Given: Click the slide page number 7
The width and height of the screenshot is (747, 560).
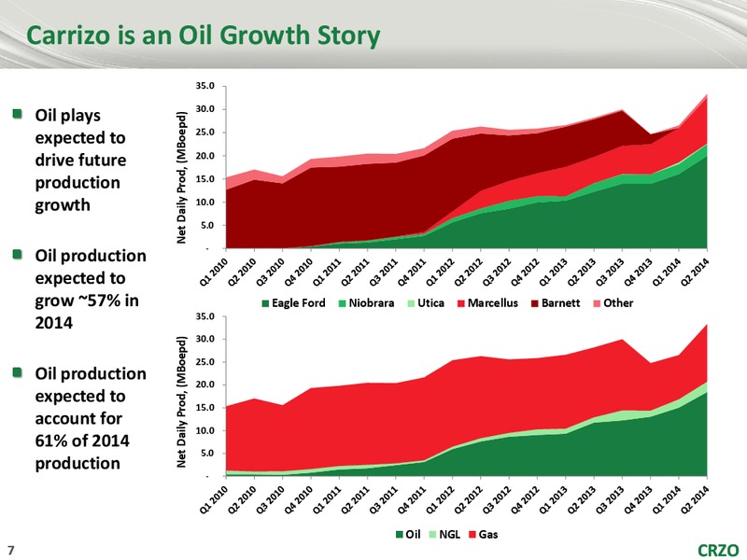Looking at the screenshot, I should click(10, 550).
